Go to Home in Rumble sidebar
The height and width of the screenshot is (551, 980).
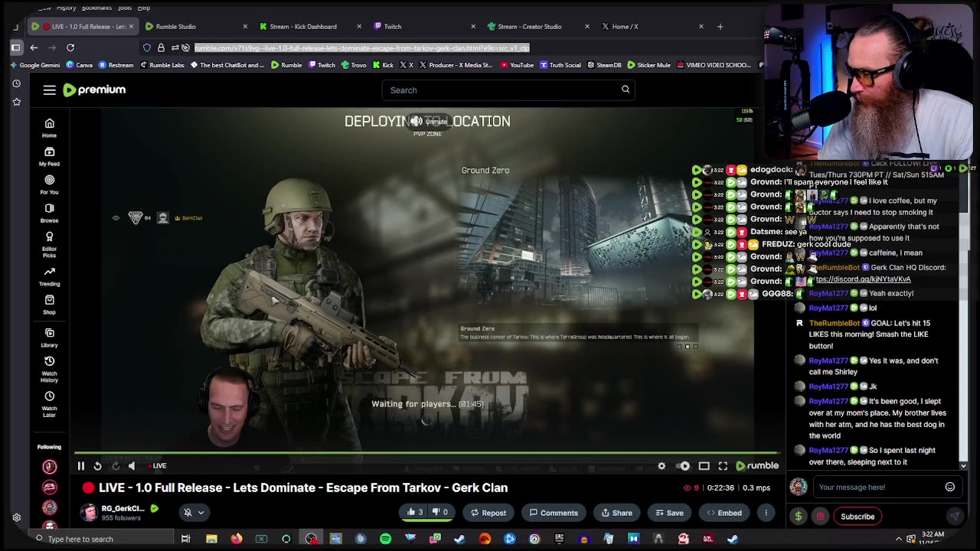(49, 128)
